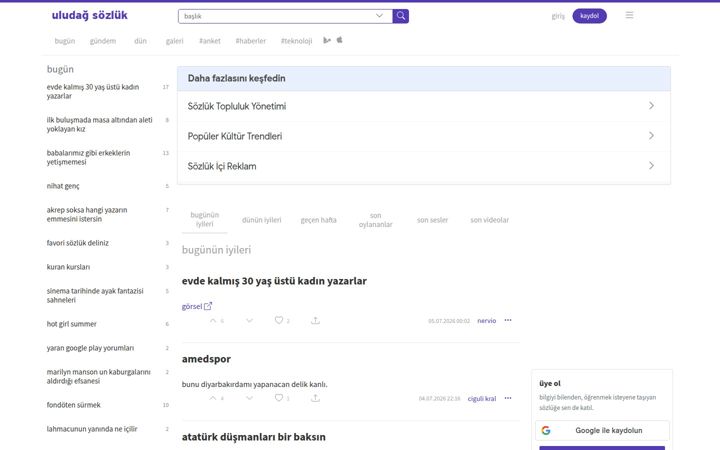Expand Sözlük İçi Reklam chevron

point(651,165)
